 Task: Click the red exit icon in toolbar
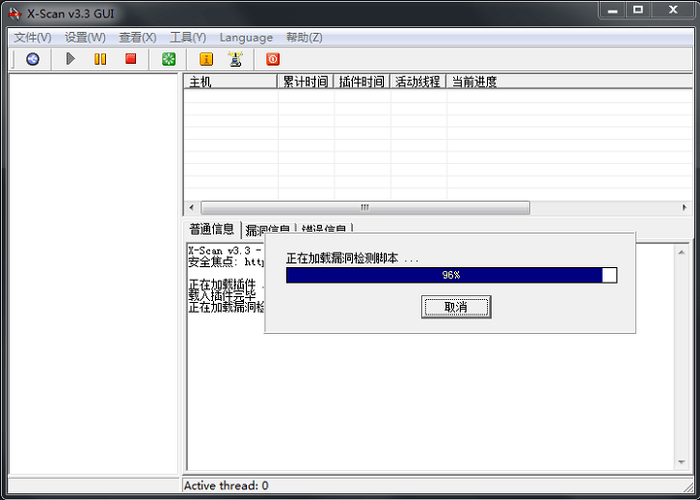pos(273,59)
